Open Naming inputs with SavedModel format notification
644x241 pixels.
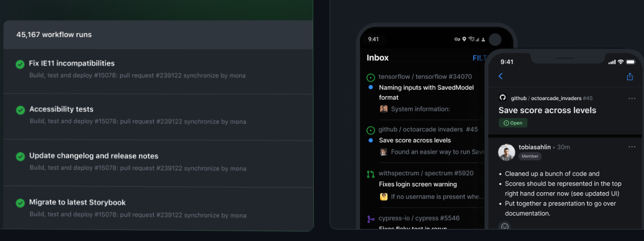426,93
